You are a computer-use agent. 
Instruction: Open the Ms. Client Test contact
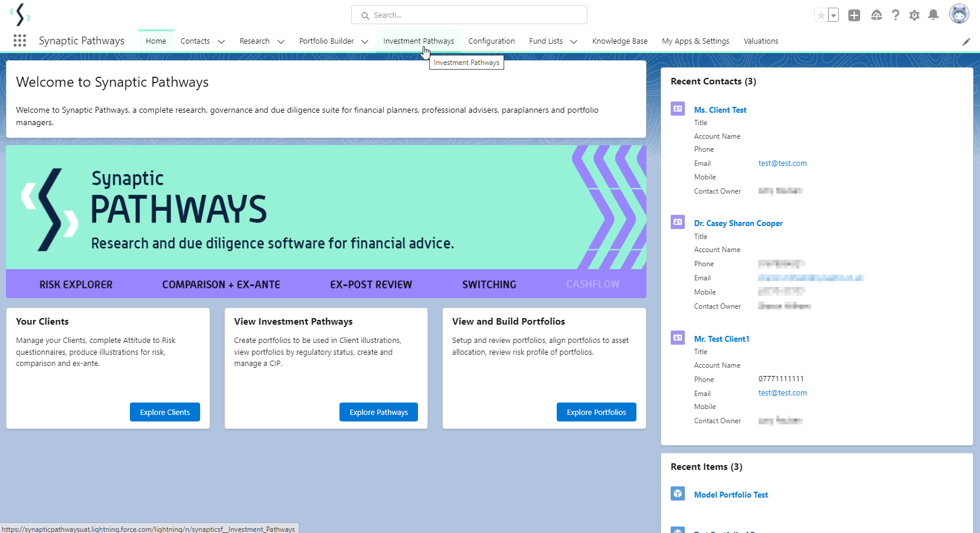coord(720,110)
